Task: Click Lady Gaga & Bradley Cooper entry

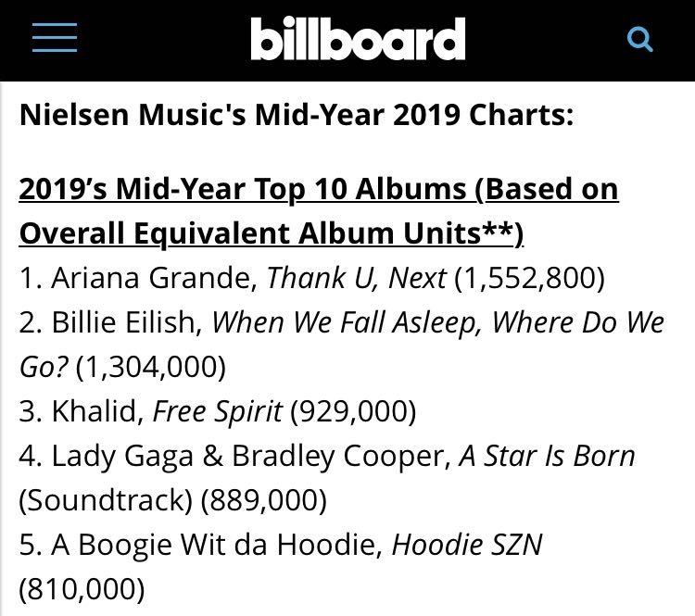Action: point(248,456)
